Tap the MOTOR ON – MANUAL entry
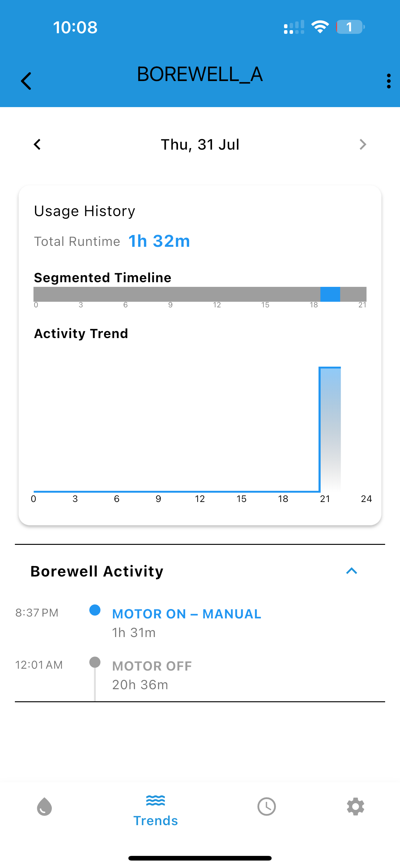This screenshot has height=868, width=400. pos(187,614)
